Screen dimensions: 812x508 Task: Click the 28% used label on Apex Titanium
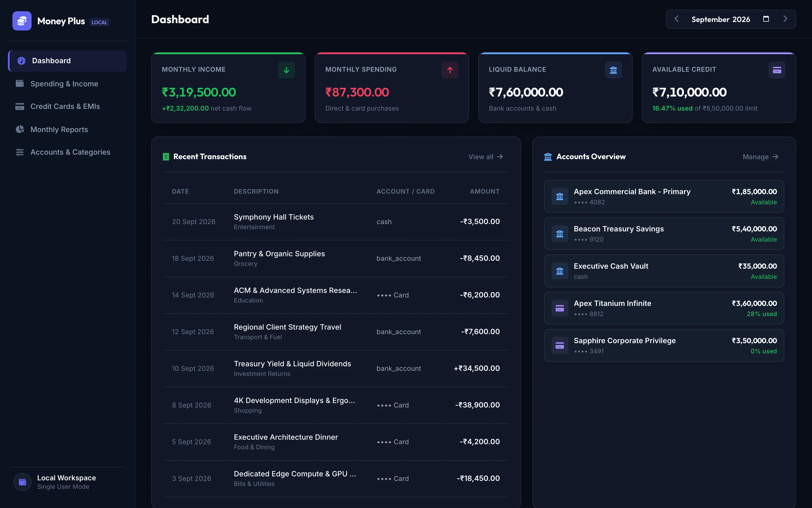[762, 314]
